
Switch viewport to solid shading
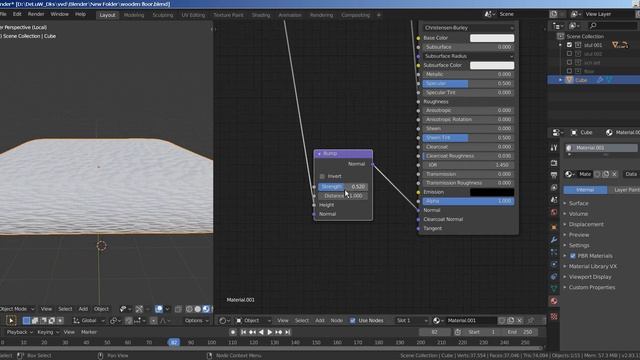(x=198, y=309)
